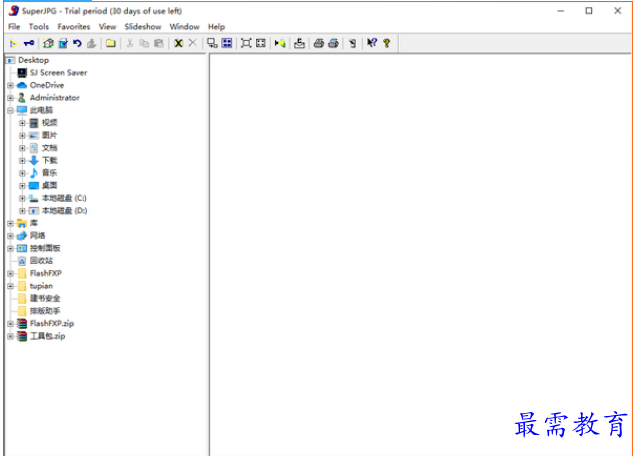Click the clipboard paste icon
636x456 pixels.
[x=159, y=43]
